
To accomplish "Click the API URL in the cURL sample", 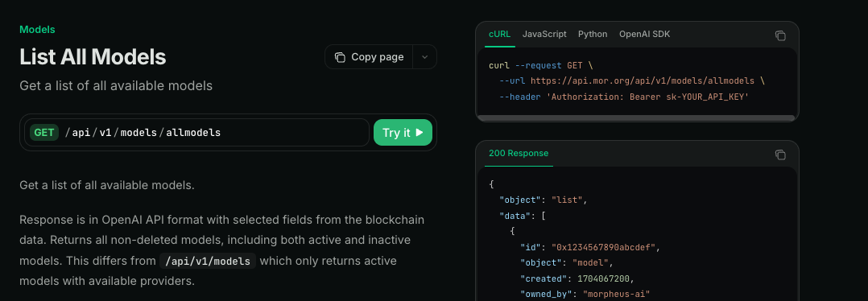I will click(643, 80).
